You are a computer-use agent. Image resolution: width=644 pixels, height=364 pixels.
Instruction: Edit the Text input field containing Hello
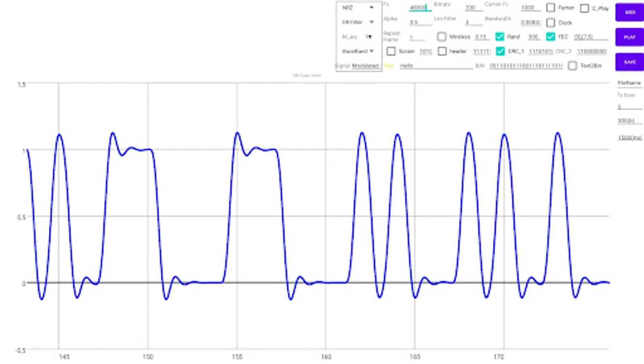point(436,66)
